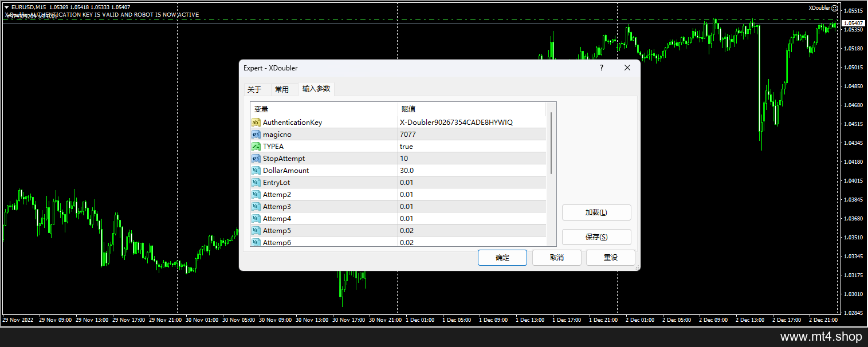Open the chart symbol dropdown arrow

(x=6, y=7)
